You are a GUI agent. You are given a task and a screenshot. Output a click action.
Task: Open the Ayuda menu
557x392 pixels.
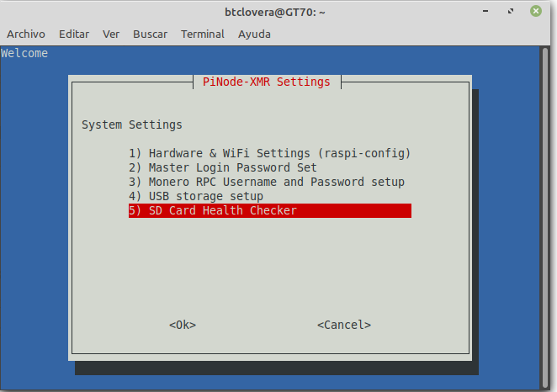(254, 34)
